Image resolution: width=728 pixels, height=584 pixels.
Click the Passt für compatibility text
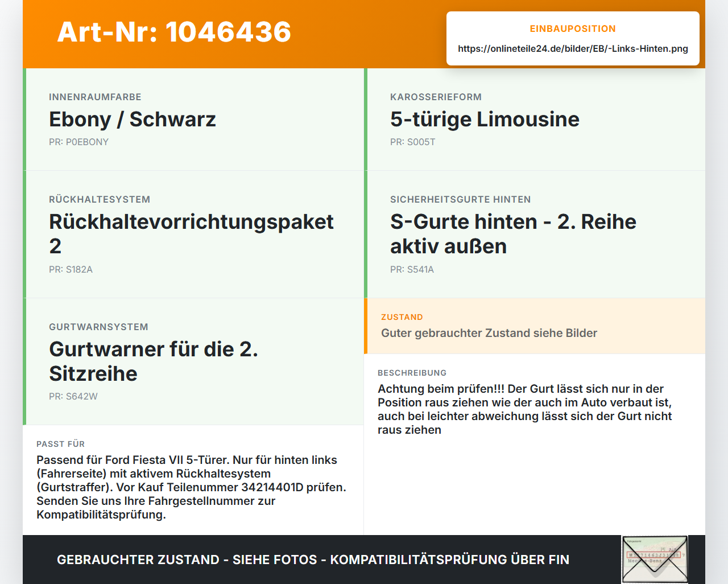tap(192, 487)
